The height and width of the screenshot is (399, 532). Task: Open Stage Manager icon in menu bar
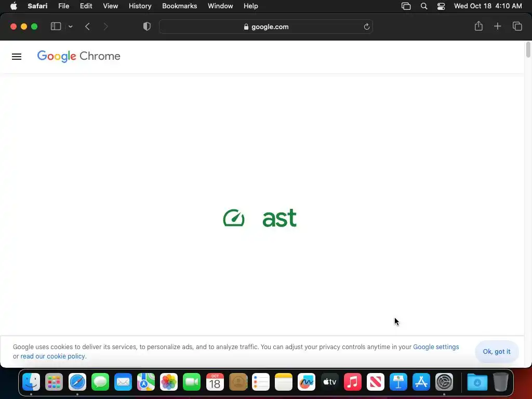[x=406, y=6]
